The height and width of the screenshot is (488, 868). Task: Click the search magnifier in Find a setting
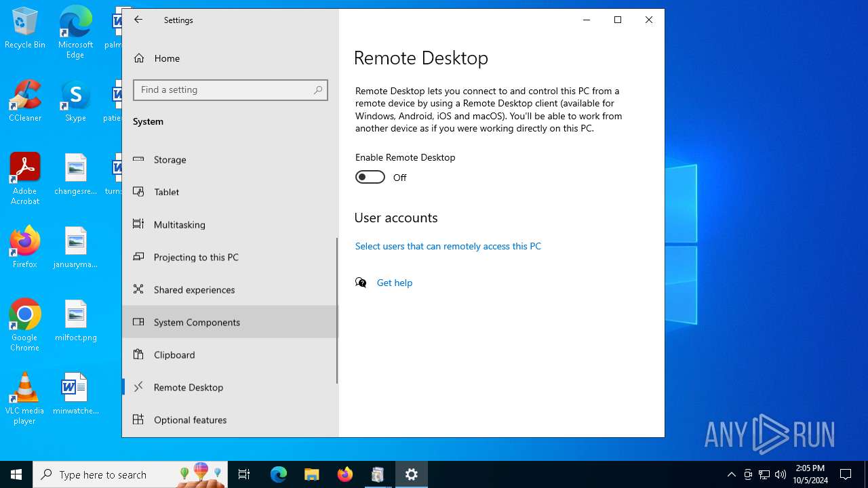click(318, 90)
